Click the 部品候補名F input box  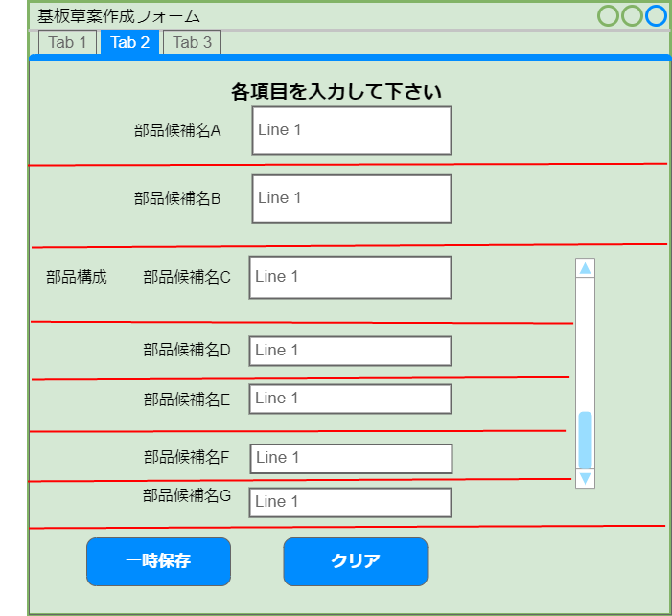(x=352, y=458)
